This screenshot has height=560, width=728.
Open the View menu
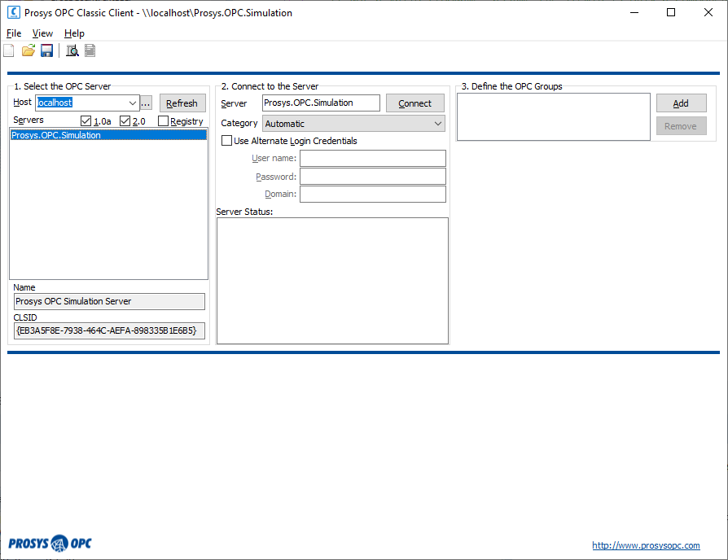42,33
